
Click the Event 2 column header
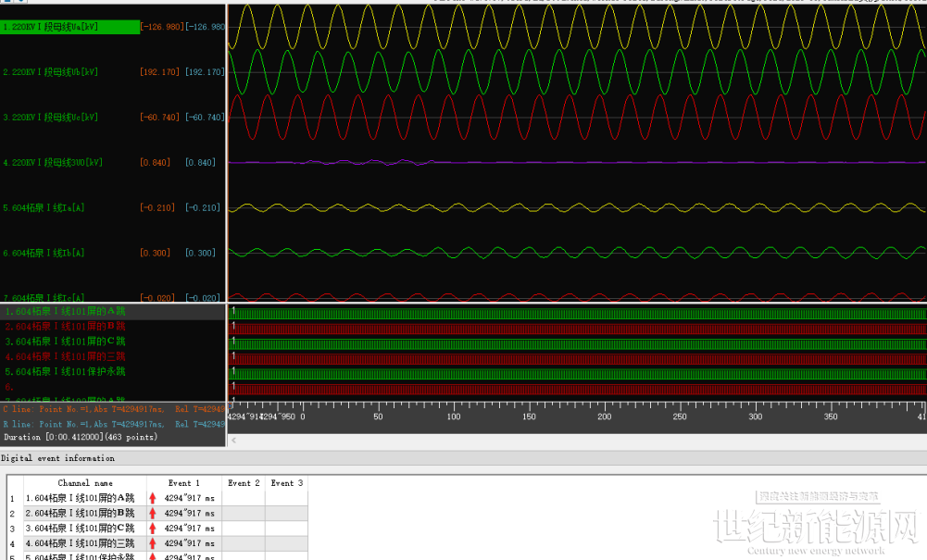click(244, 483)
